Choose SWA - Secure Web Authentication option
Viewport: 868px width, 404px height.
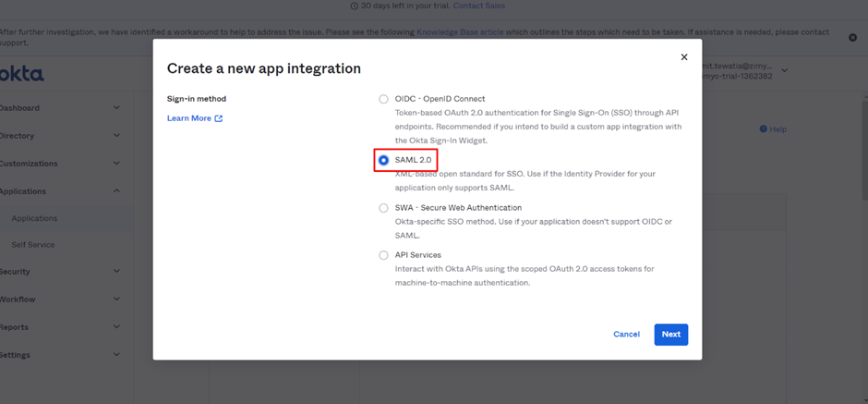(x=383, y=208)
